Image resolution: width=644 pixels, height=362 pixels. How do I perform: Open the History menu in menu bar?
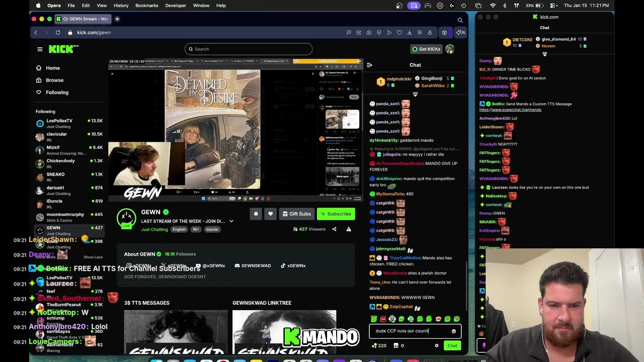click(x=121, y=6)
